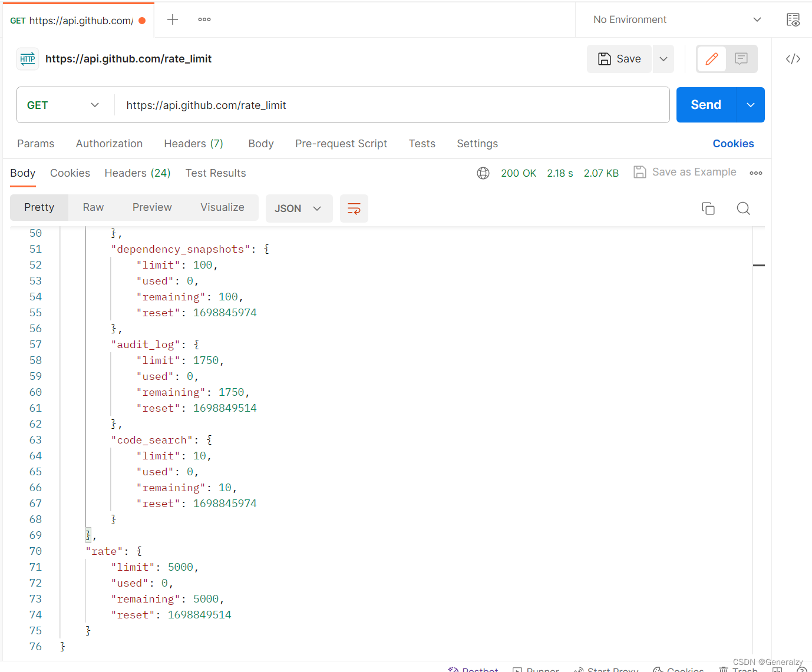Click Save as Example
812x672 pixels.
click(x=685, y=172)
